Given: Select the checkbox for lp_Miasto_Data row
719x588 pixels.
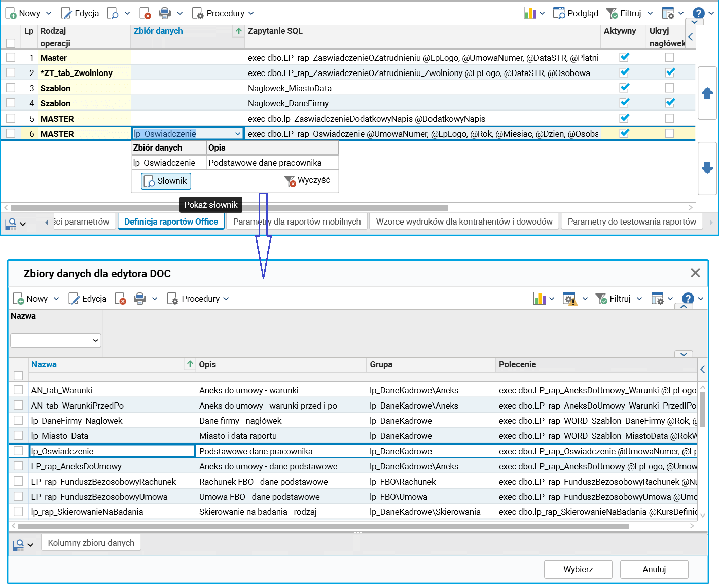Looking at the screenshot, I should point(18,435).
